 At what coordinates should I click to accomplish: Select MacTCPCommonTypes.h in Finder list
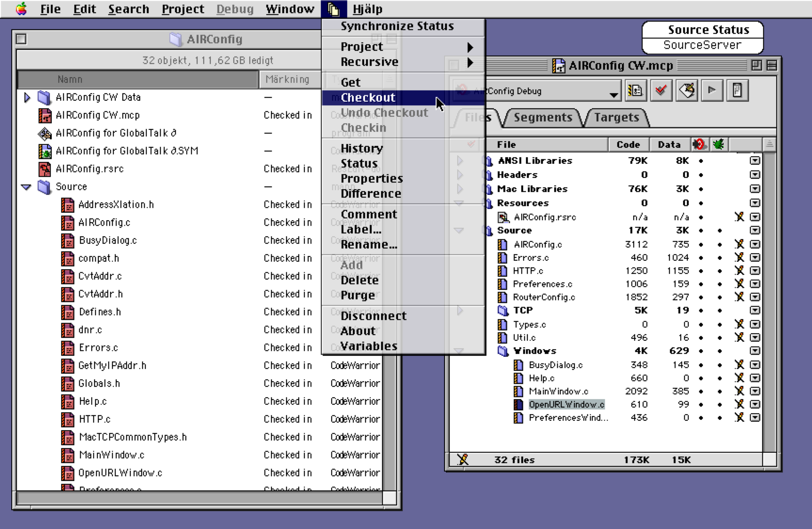pyautogui.click(x=133, y=437)
